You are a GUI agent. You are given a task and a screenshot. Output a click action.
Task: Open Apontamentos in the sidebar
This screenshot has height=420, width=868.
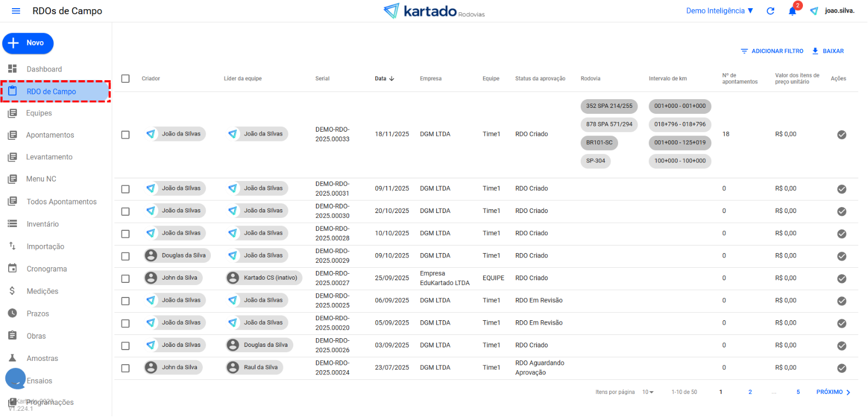pyautogui.click(x=50, y=135)
